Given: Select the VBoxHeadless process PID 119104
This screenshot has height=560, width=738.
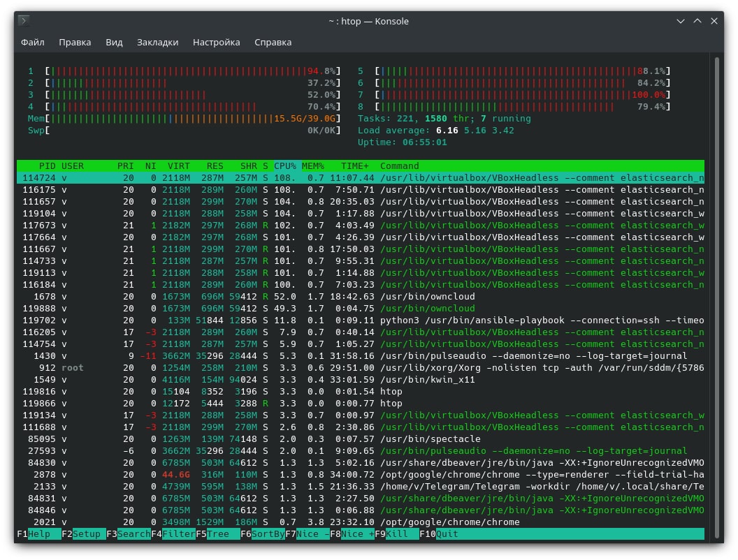Looking at the screenshot, I should (361, 214).
